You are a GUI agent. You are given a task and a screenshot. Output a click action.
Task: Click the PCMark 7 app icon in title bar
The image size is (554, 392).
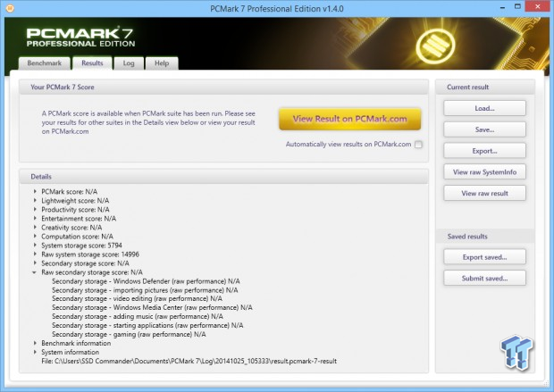pos(10,7)
